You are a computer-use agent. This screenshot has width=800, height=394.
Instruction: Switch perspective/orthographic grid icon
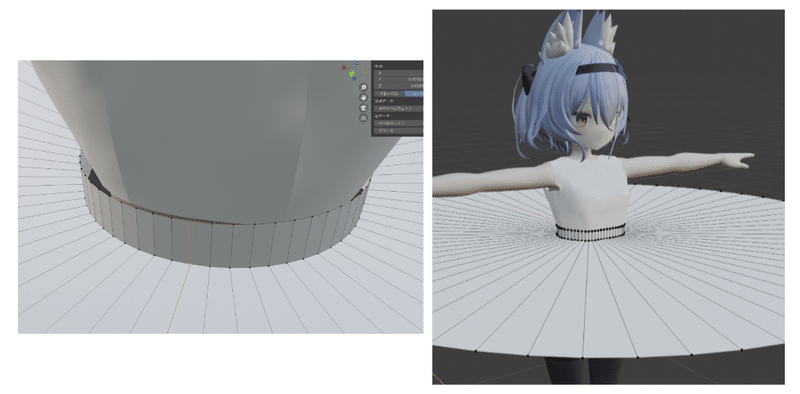(363, 118)
